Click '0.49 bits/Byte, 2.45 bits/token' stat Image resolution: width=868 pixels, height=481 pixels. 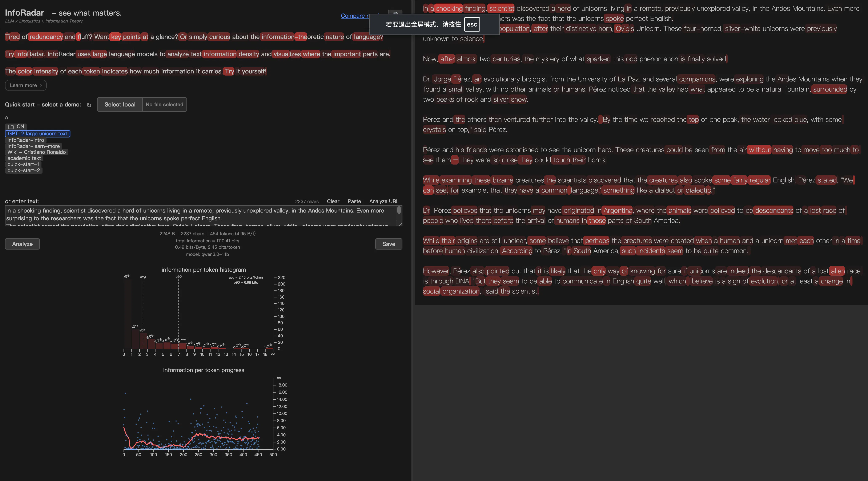click(208, 247)
